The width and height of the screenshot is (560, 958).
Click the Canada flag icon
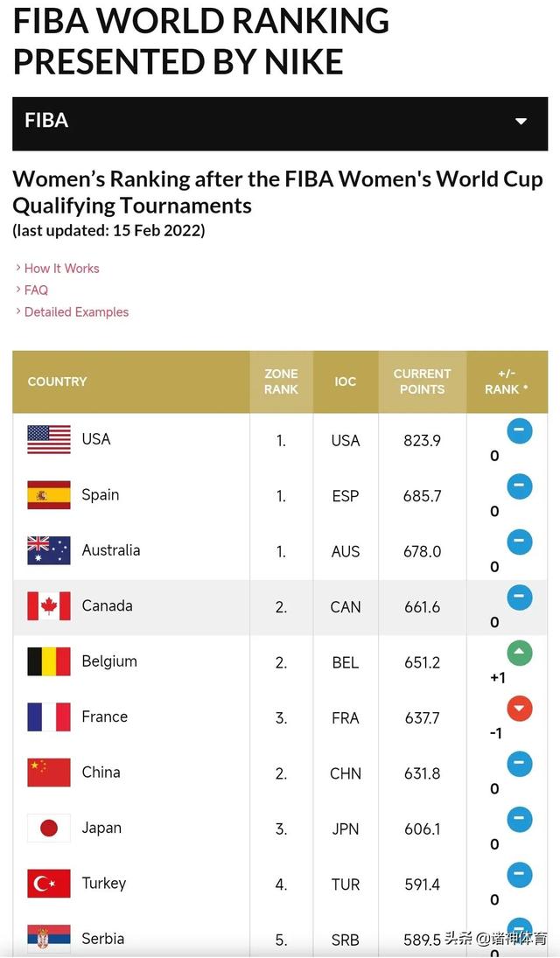(49, 606)
